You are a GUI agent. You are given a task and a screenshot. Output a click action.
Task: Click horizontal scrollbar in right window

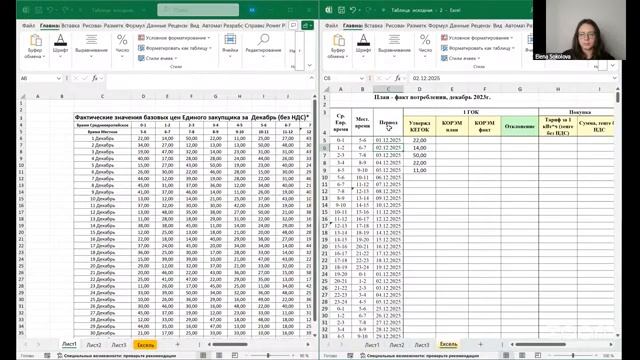pos(540,344)
